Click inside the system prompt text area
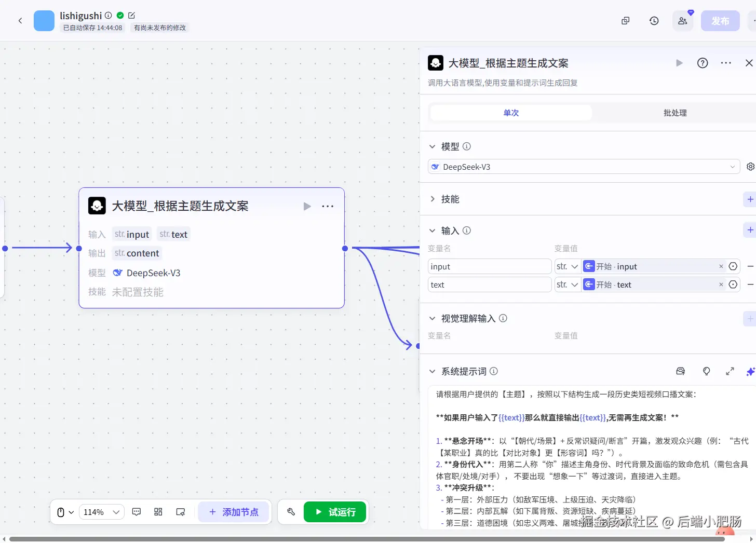 (x=592, y=458)
